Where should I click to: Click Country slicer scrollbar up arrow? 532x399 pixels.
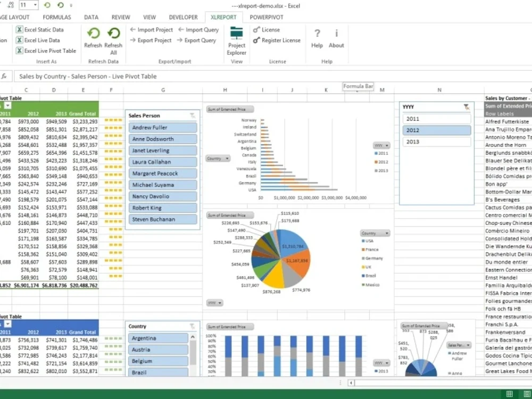(193, 337)
